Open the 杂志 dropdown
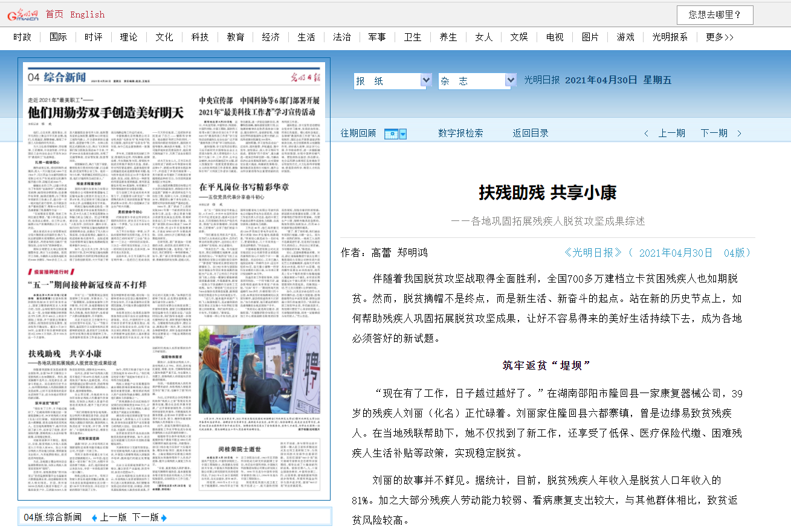Viewport: 791px width, 532px height. [477, 81]
